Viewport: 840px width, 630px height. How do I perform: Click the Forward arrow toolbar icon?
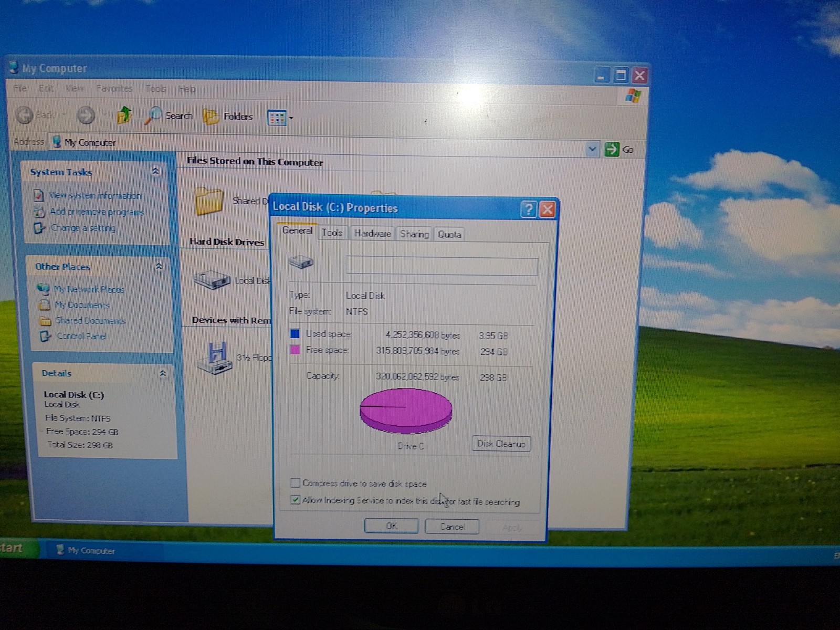click(x=86, y=115)
